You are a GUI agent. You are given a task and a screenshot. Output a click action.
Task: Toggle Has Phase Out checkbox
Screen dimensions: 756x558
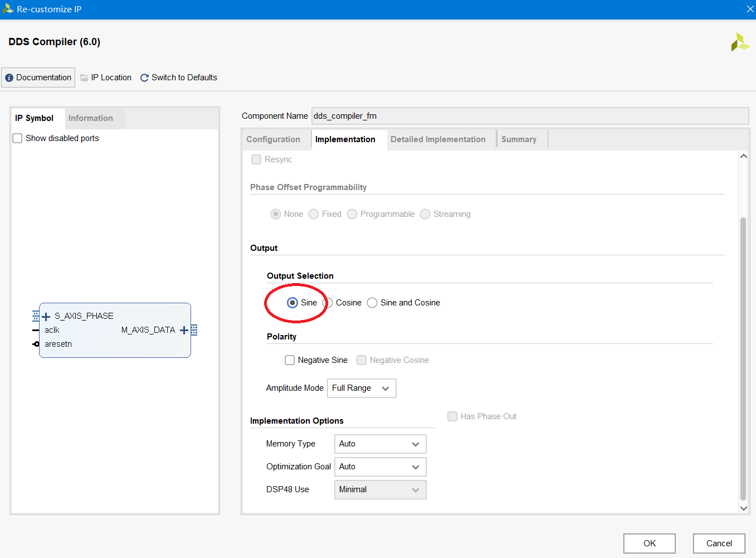point(452,416)
